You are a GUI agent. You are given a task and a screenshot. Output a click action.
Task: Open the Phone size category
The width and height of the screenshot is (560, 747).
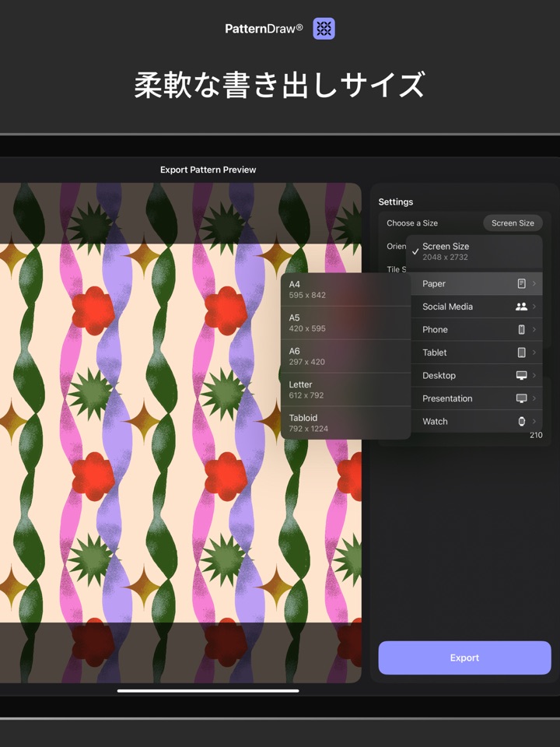476,329
